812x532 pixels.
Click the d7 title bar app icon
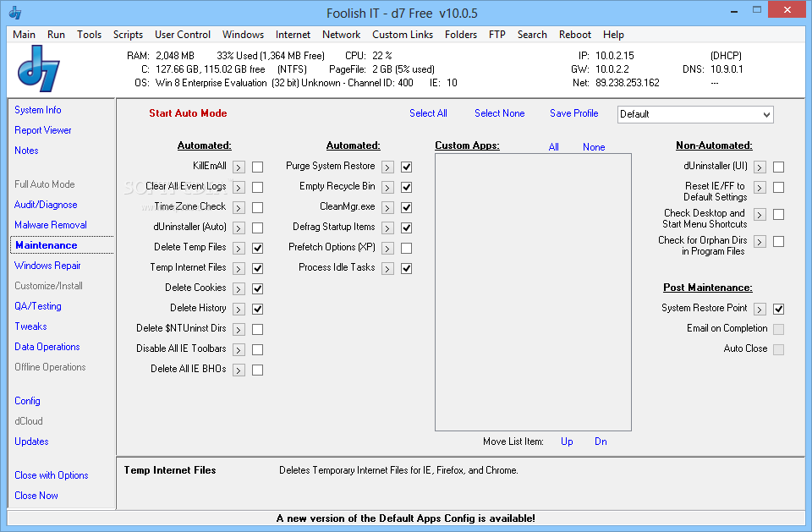pos(15,13)
